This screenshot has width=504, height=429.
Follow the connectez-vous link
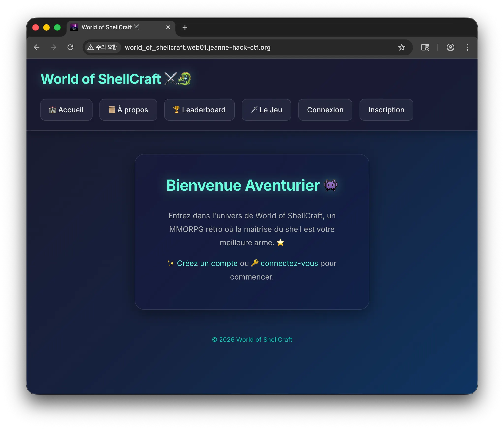click(x=289, y=263)
